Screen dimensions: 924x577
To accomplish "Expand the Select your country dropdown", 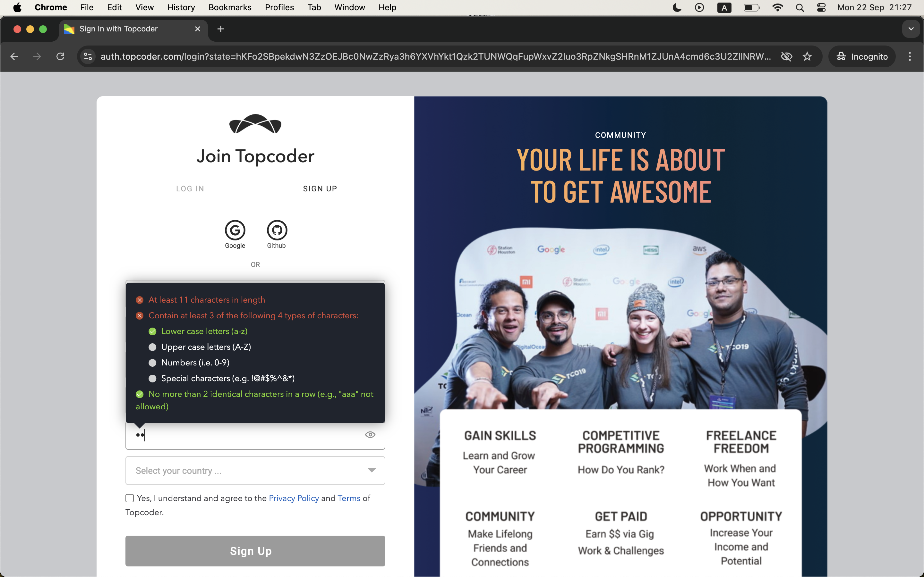I will tap(255, 470).
